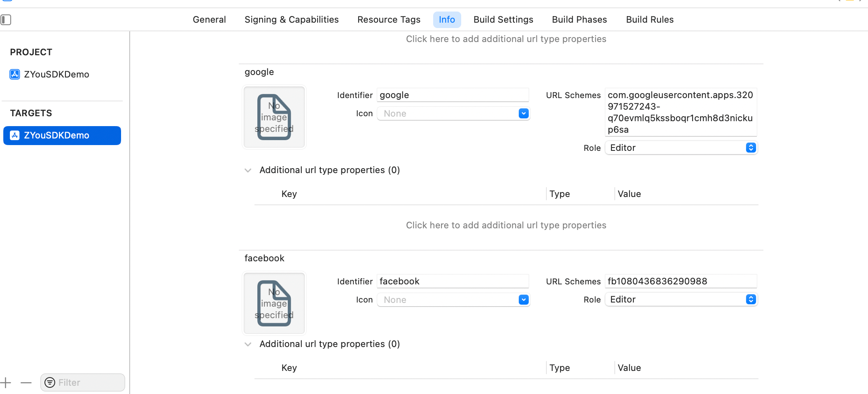Click facebook URL type image well
This screenshot has width=868, height=394.
click(274, 303)
